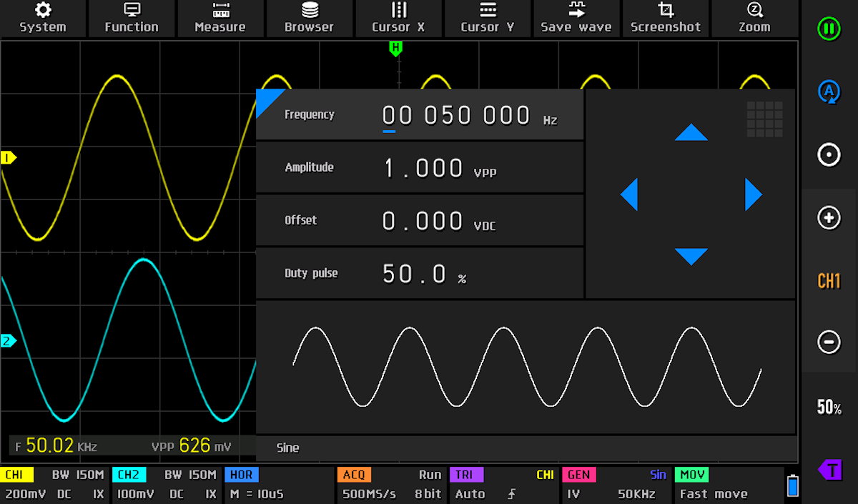Screen dimensions: 858x504
Task: Move digit cursor right with right arrow
Action: coord(753,194)
